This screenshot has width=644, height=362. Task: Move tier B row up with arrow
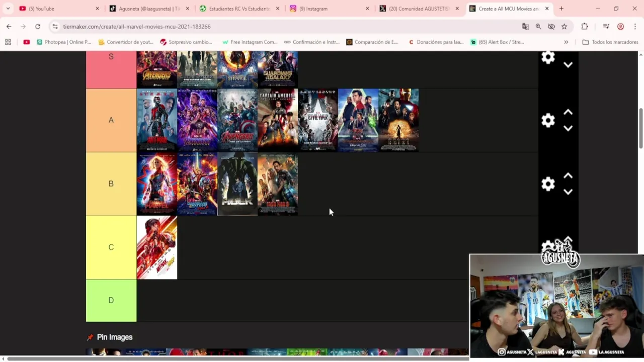pos(568,175)
